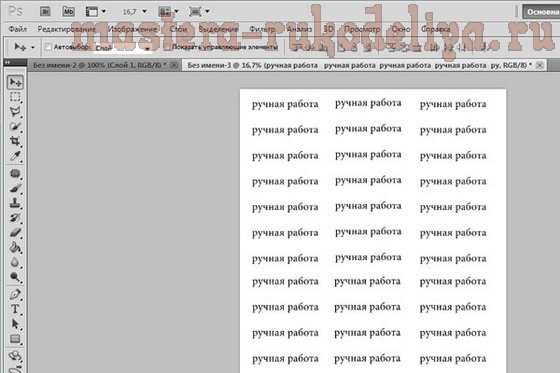Select the Rectangular Marquee tool
This screenshot has height=373, width=560.
click(15, 97)
